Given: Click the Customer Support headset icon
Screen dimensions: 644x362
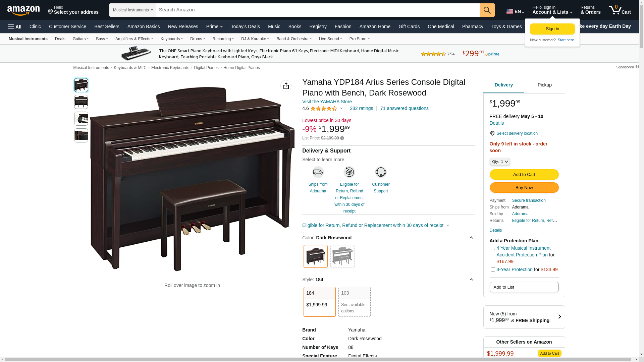Looking at the screenshot, I should 381,172.
